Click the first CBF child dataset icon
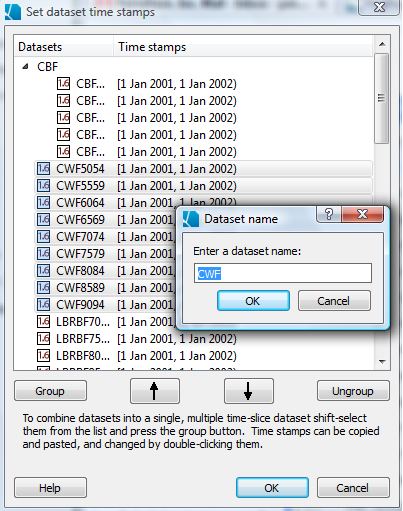403x511 pixels. [63, 84]
